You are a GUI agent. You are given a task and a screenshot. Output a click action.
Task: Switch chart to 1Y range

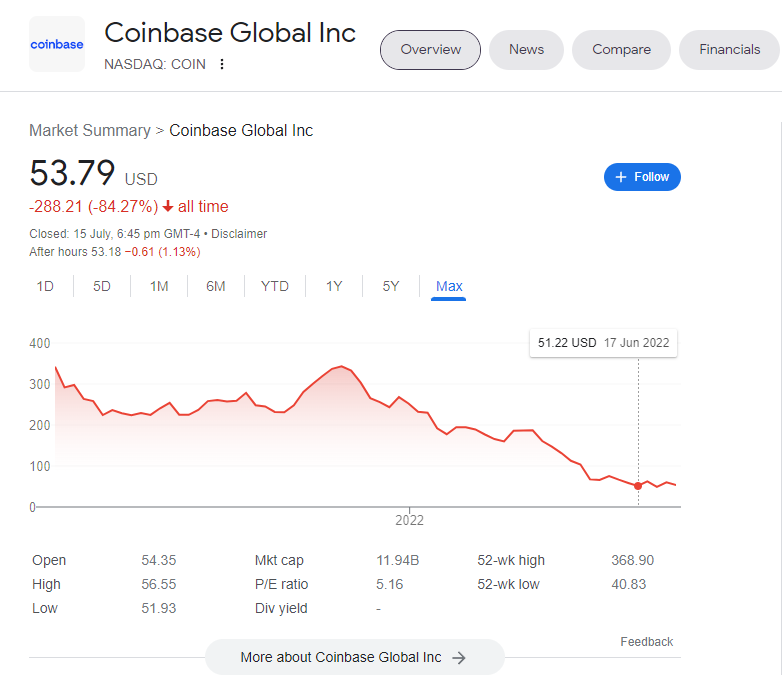[334, 286]
